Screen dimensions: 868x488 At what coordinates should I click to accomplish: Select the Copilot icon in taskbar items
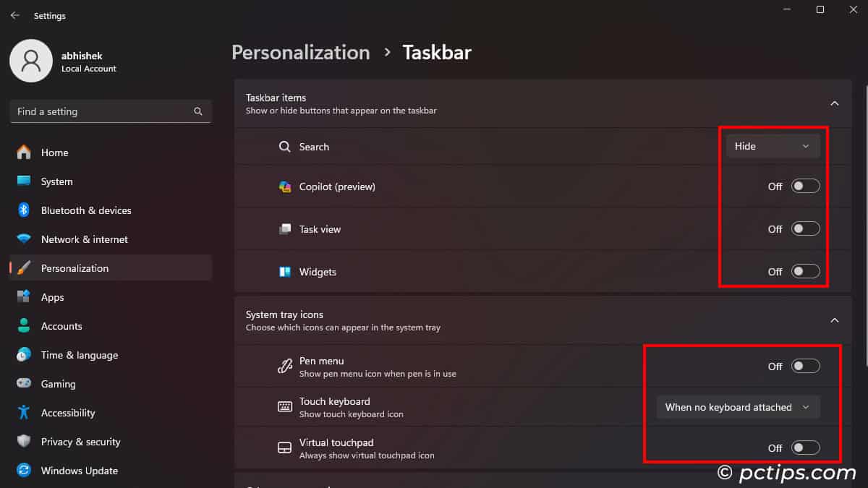click(285, 186)
